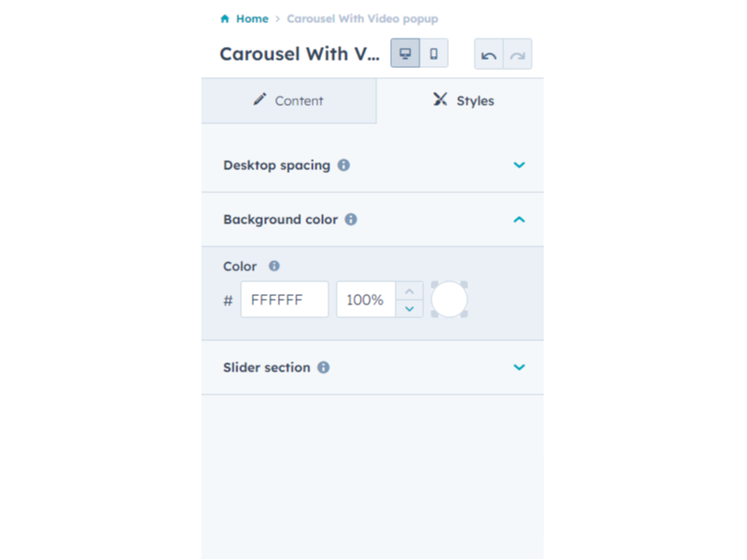Switch to mobile preview icon
This screenshot has height=560, width=747.
(x=432, y=52)
